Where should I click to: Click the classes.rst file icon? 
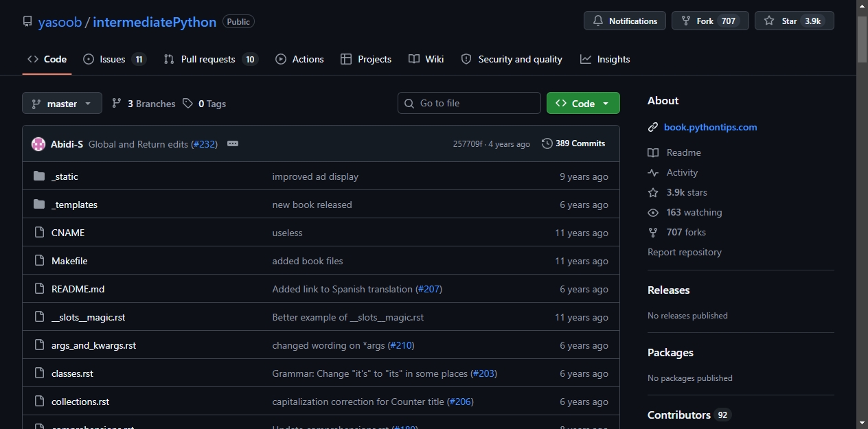tap(39, 373)
